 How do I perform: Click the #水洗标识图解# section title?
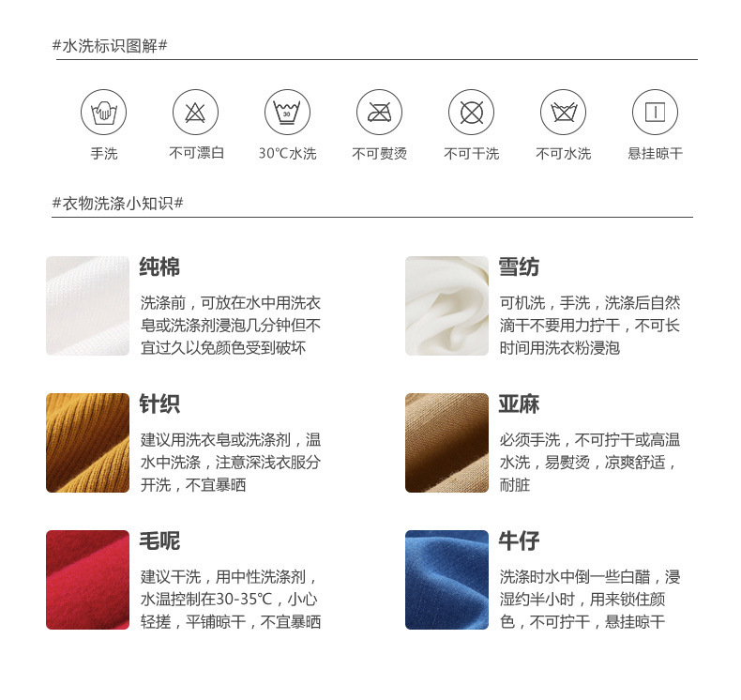point(110,46)
